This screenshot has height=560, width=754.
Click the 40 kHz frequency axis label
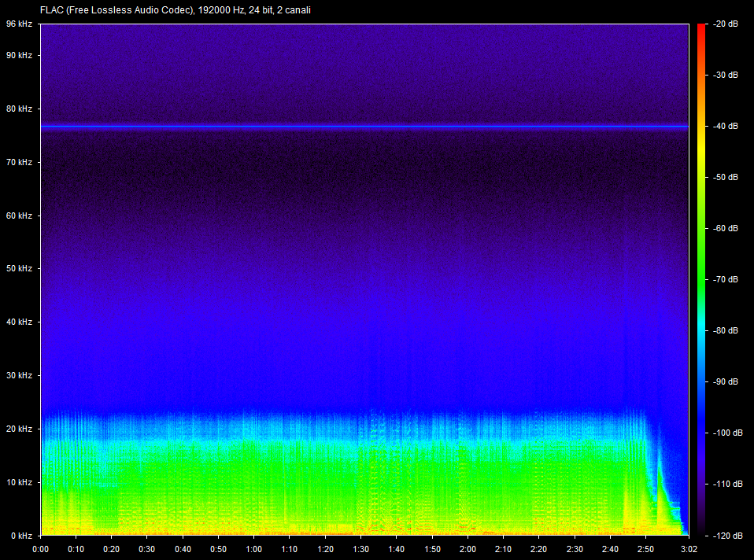[x=19, y=322]
